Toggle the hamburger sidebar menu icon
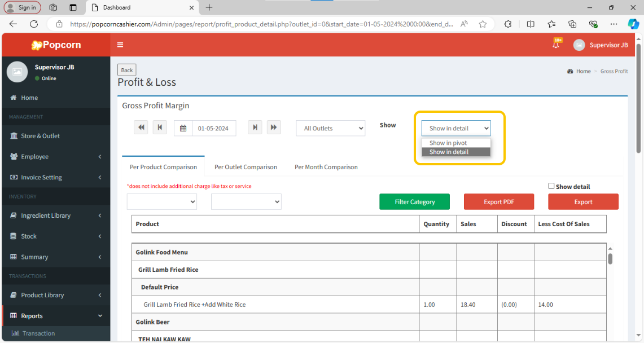The image size is (644, 343). click(120, 45)
